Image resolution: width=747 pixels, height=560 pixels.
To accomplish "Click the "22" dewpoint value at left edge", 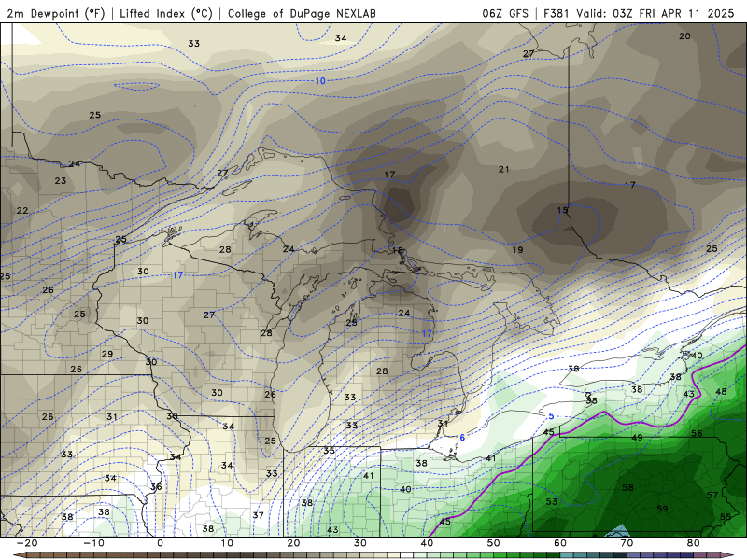I will pyautogui.click(x=22, y=211).
